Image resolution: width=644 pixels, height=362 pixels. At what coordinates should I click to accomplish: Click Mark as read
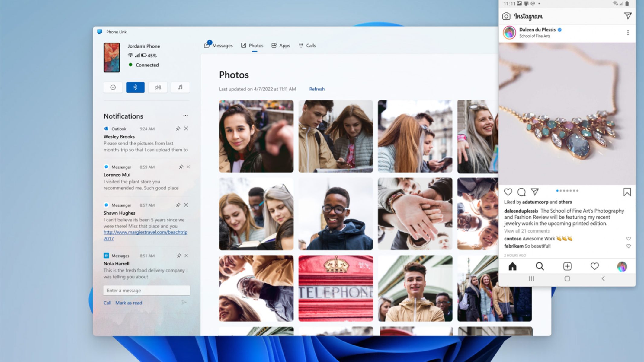click(x=129, y=303)
